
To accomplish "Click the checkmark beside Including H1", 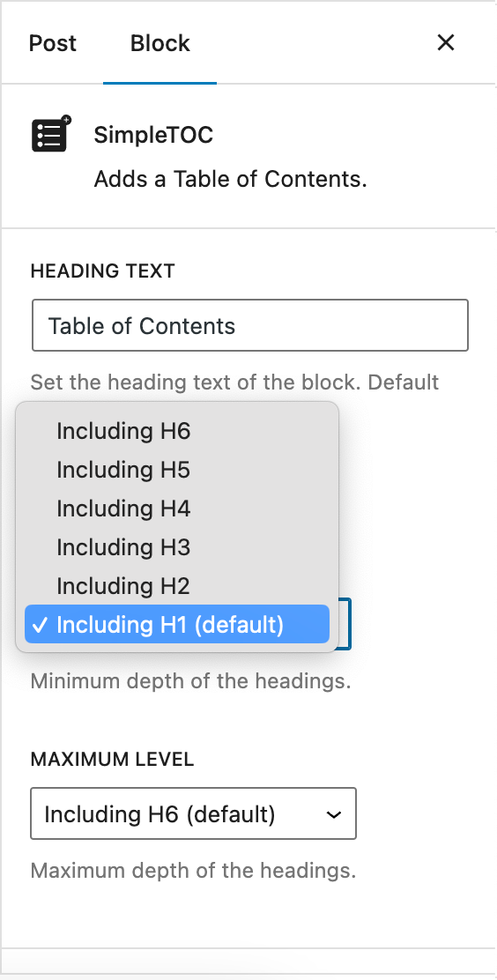I will pos(40,624).
